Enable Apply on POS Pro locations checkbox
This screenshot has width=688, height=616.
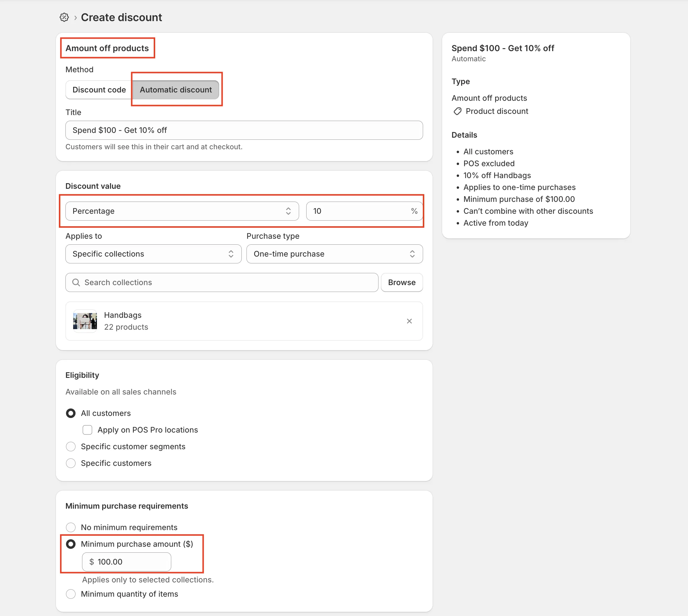click(x=87, y=430)
